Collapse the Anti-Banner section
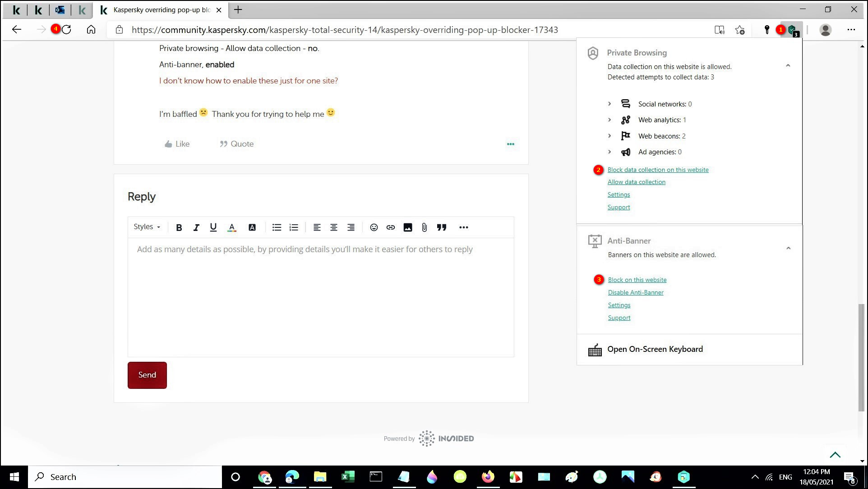868x489 pixels. click(x=788, y=248)
